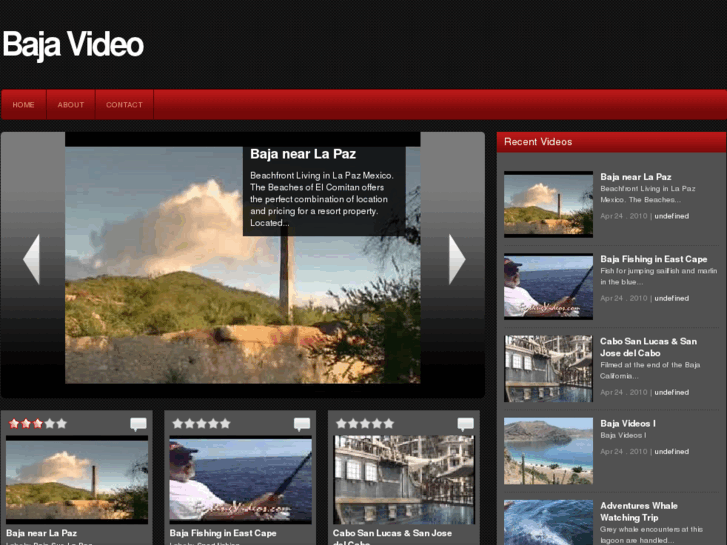Click 'Grey whale encounters at this' excerpt
Viewport: 727px width, 545px height.
651,535
